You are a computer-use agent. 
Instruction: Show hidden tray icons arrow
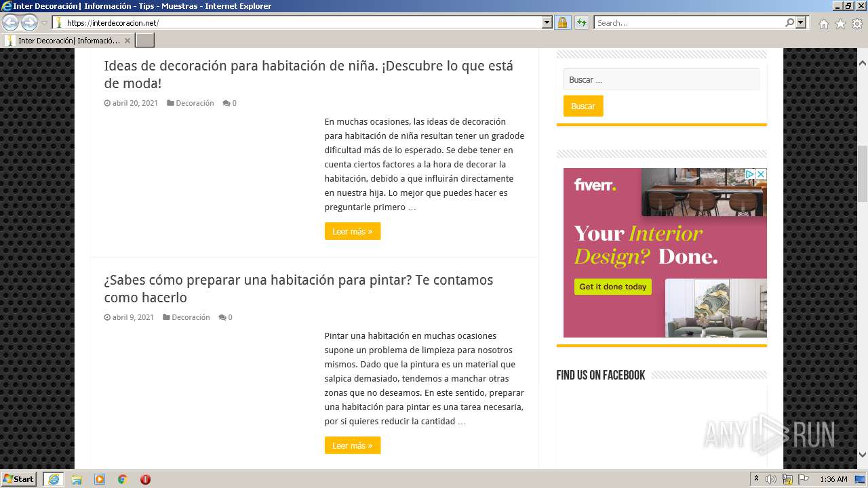[x=756, y=479]
